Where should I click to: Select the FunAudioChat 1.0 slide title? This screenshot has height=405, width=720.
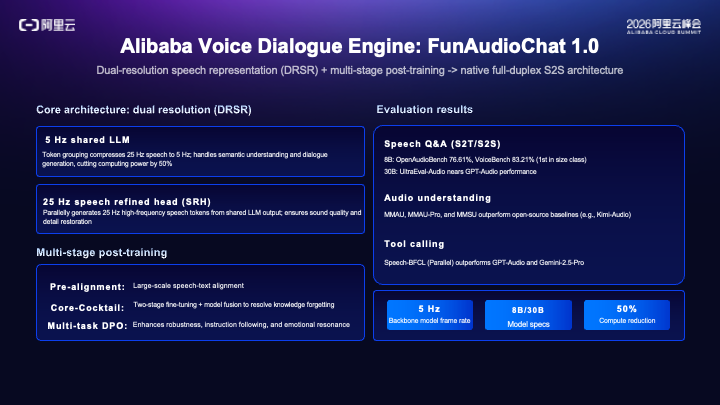click(x=360, y=46)
